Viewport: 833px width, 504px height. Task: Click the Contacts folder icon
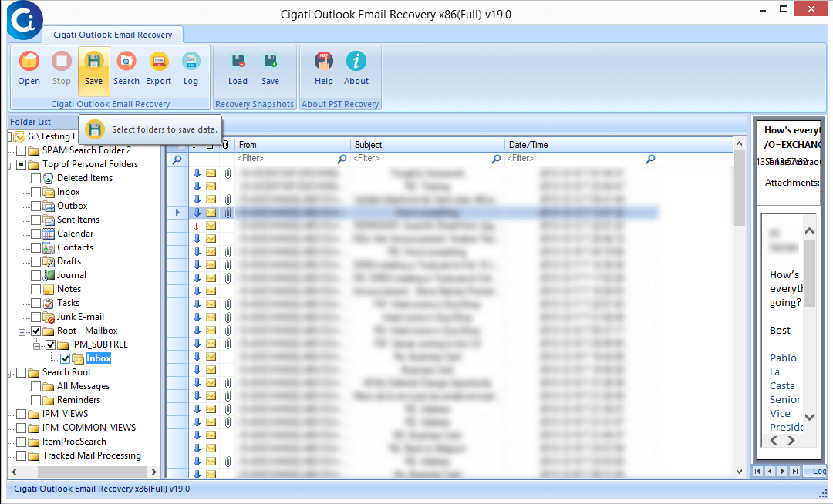tap(49, 247)
